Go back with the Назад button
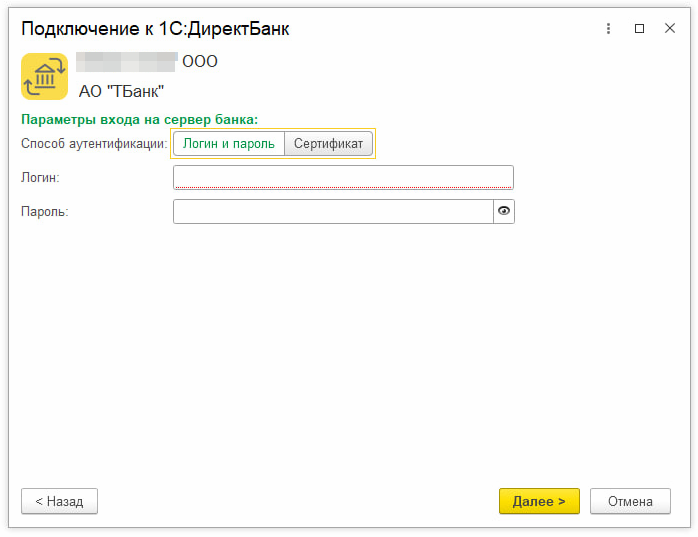698x537 pixels. [59, 501]
